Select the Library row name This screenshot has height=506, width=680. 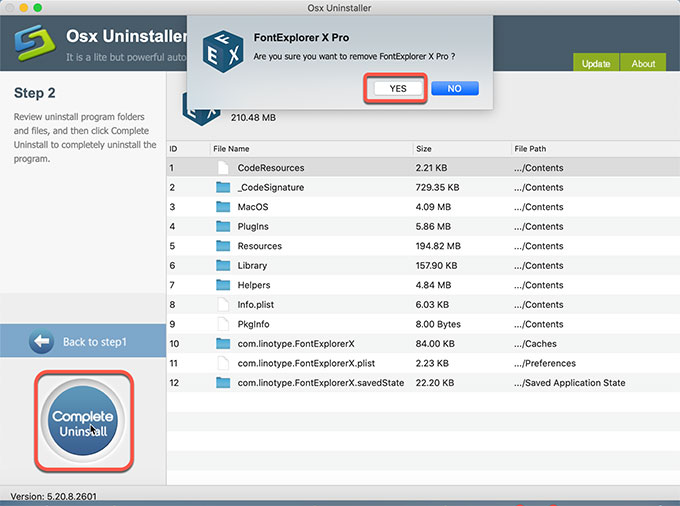(252, 265)
